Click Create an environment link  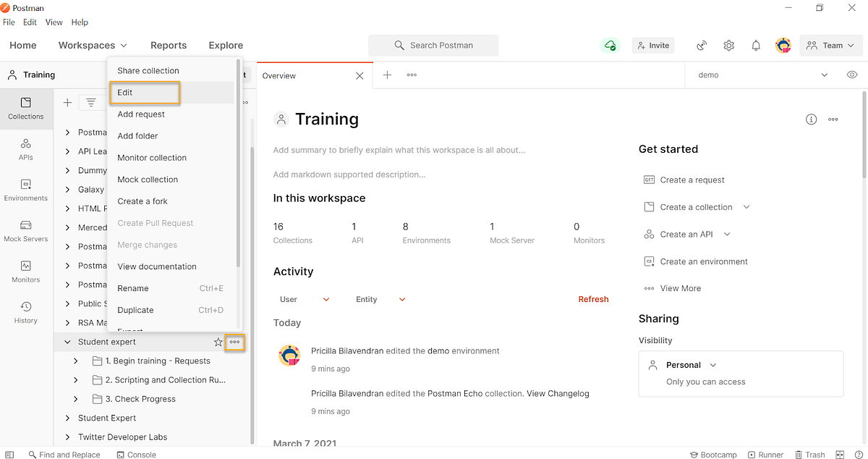pyautogui.click(x=704, y=261)
